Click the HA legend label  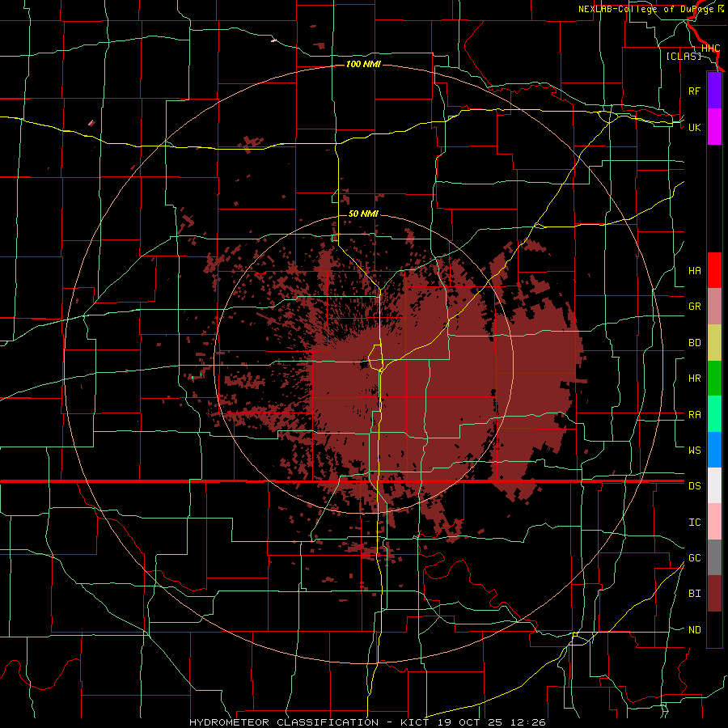coord(694,270)
